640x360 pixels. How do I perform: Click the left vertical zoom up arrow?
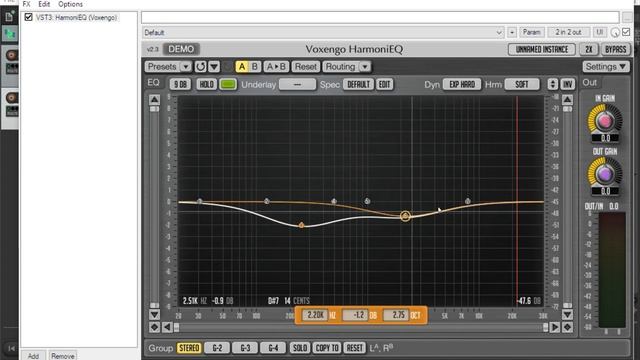(x=154, y=99)
